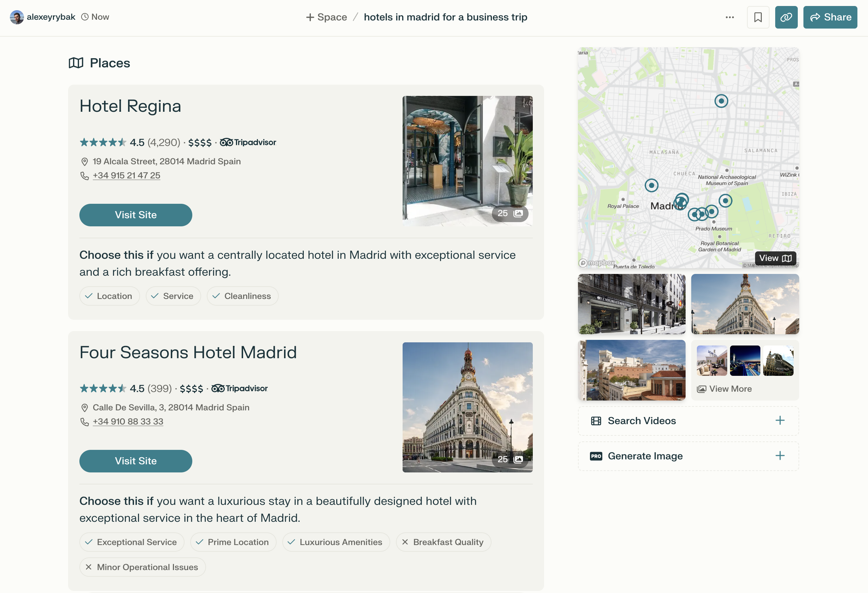Select the Service tag chip

point(173,296)
